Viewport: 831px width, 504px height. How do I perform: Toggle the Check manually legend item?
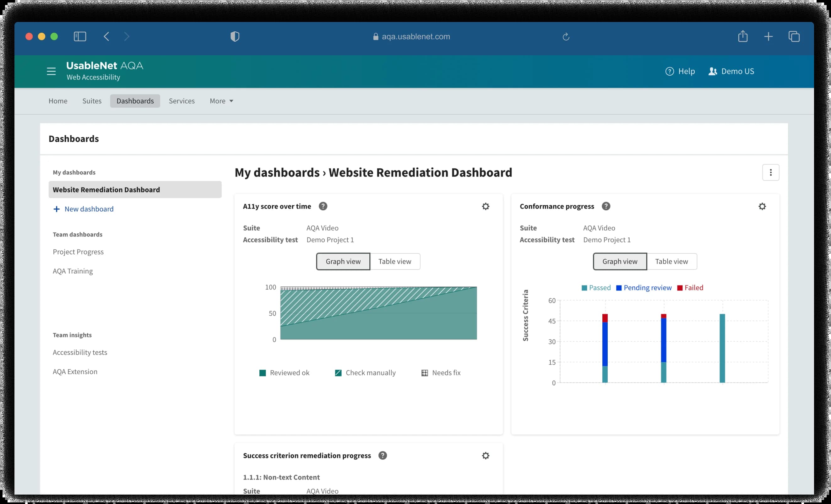pyautogui.click(x=365, y=373)
